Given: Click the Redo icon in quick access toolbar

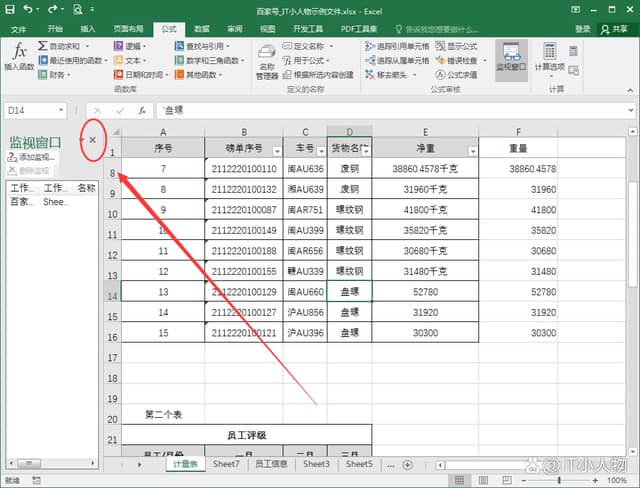Looking at the screenshot, I should click(x=53, y=9).
